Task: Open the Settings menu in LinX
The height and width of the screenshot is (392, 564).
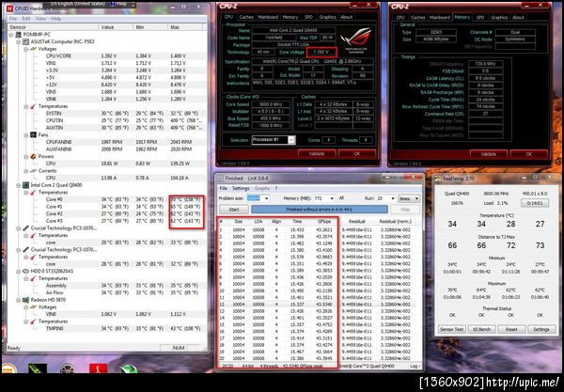Action: point(241,188)
